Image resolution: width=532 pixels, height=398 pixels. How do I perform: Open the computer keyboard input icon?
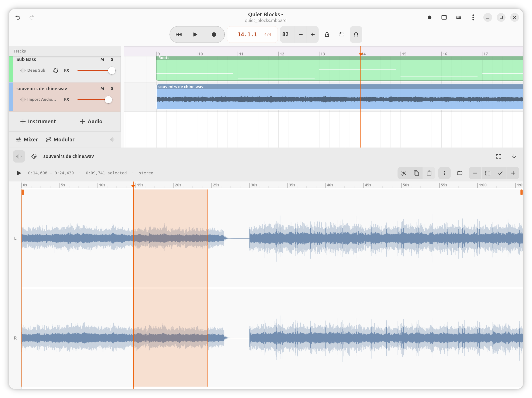click(458, 17)
